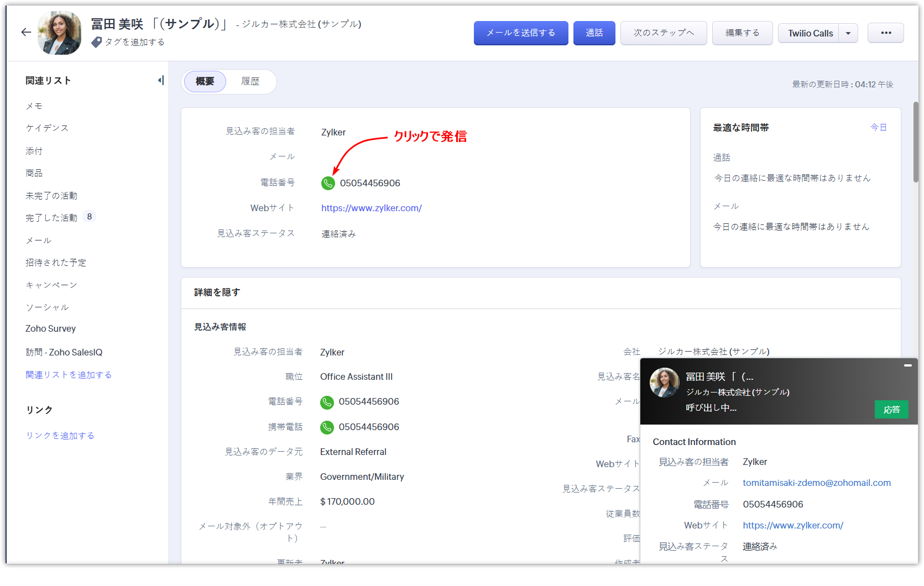The height and width of the screenshot is (586, 924).
Task: Click the 連絡済み status in the summary card
Action: point(338,234)
